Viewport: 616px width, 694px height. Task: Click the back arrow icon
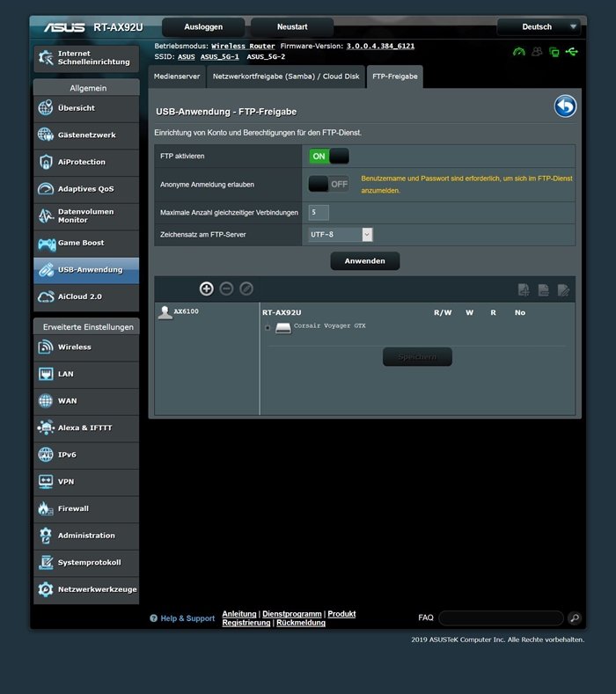(x=565, y=106)
